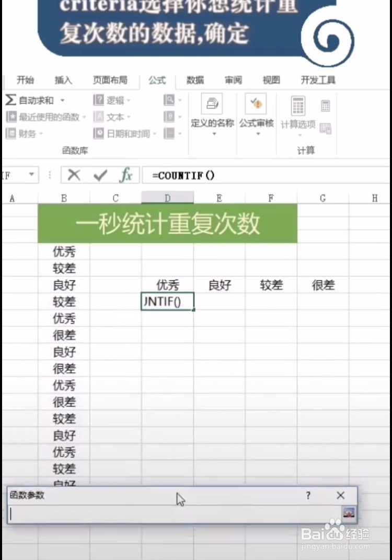Expand the Formula Auditing dropdown arrow
392x560 pixels.
click(x=258, y=134)
